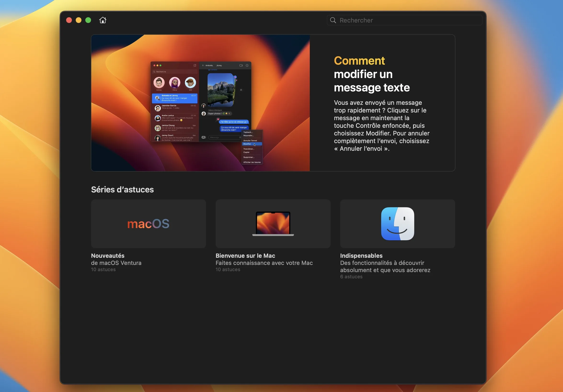Viewport: 563px width, 392px height.
Task: Click the info icon in the Messages preview
Action: 247,65
